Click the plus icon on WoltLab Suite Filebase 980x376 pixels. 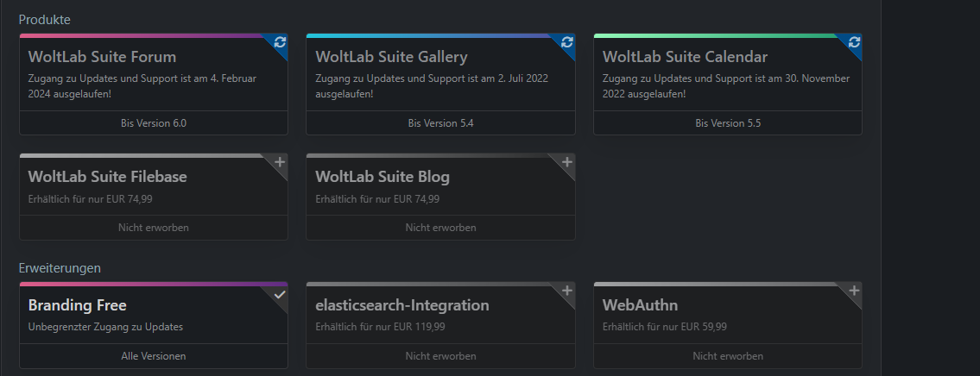[x=280, y=162]
